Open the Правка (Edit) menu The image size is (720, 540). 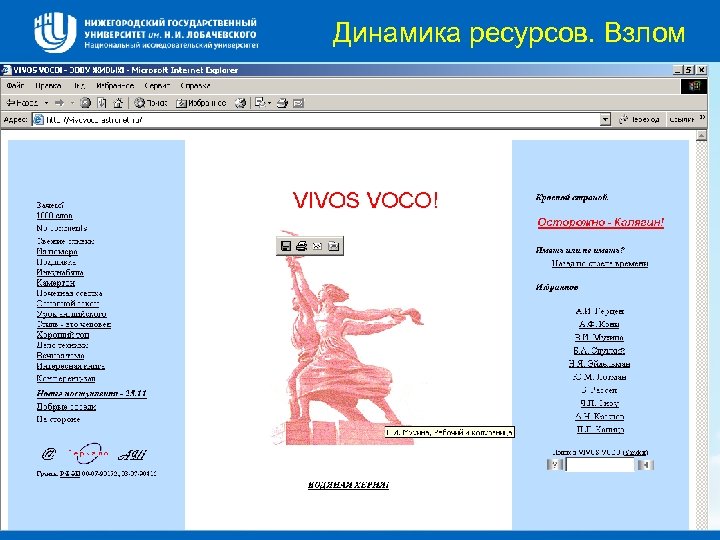(x=48, y=86)
